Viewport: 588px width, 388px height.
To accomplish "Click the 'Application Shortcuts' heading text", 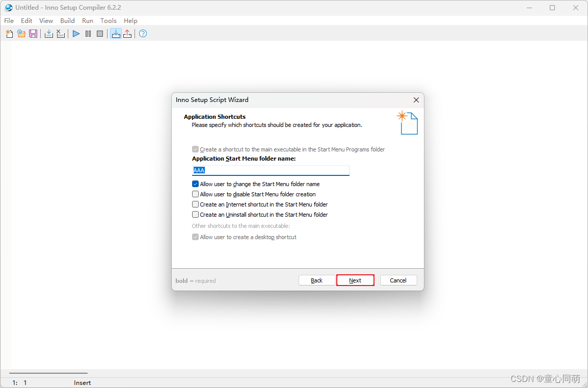I will point(215,117).
